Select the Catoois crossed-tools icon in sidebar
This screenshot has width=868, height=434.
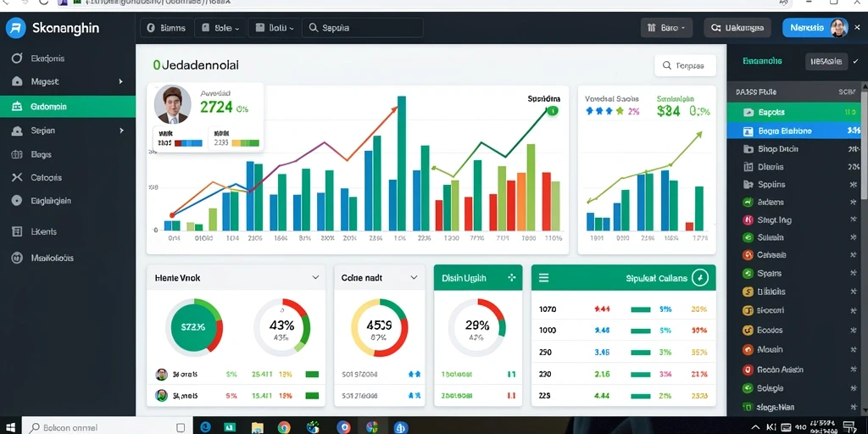17,178
